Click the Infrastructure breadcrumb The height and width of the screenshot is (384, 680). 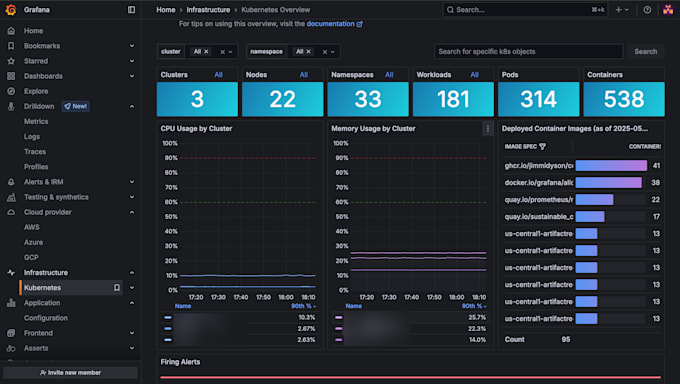208,10
